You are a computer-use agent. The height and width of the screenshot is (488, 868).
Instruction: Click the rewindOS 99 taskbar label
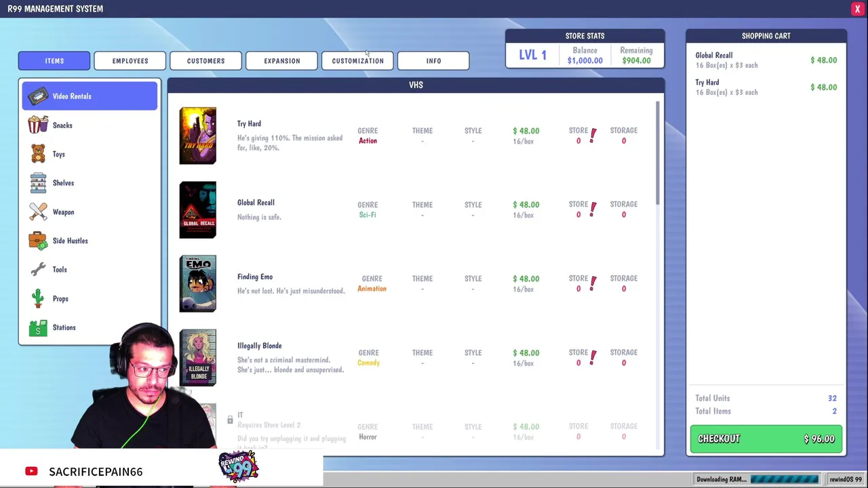pyautogui.click(x=846, y=479)
